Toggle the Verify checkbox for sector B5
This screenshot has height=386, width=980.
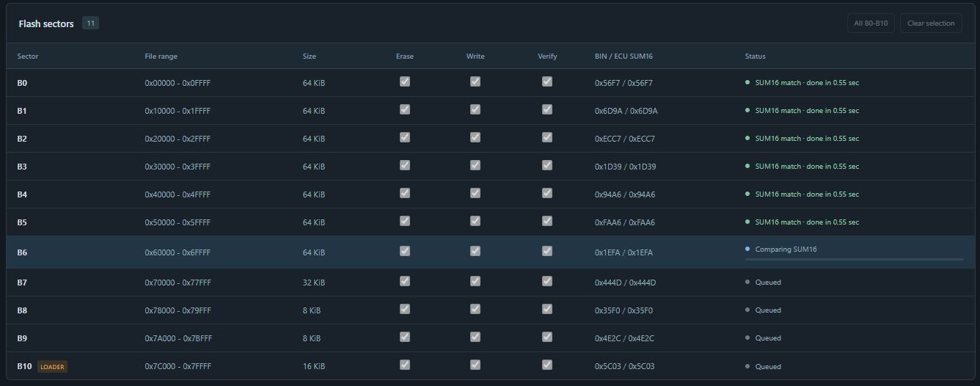(x=547, y=221)
